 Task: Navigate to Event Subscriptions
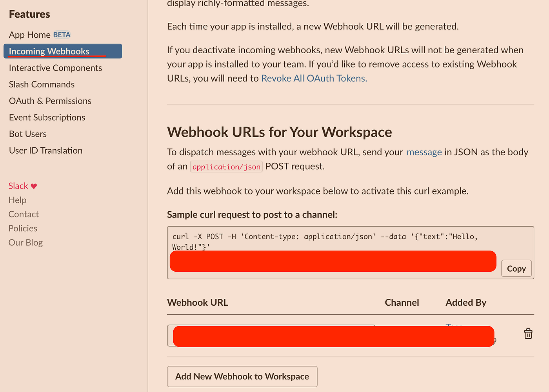pos(47,117)
